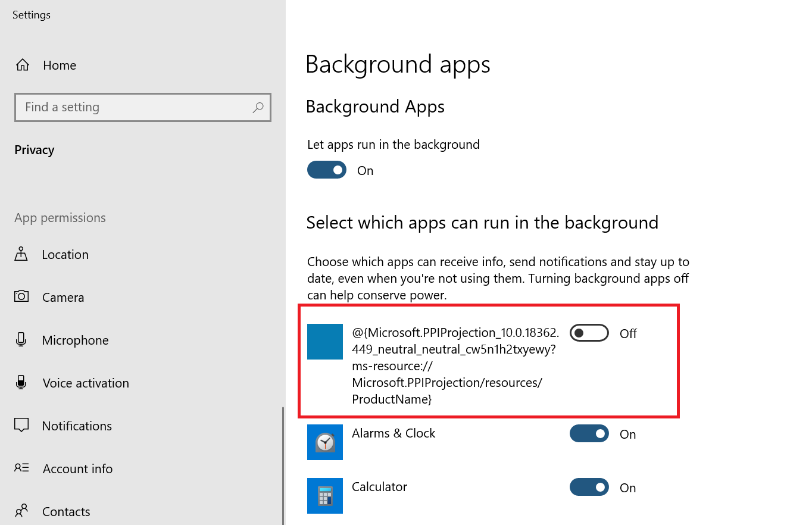Screen dimensions: 812x525
Task: Click 'Select which apps can run' heading
Action: point(482,223)
